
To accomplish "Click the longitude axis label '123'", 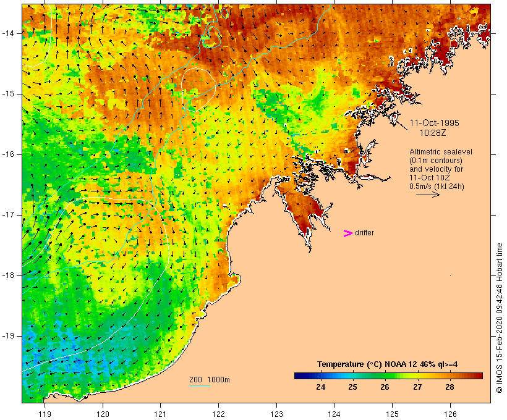I will [x=276, y=414].
